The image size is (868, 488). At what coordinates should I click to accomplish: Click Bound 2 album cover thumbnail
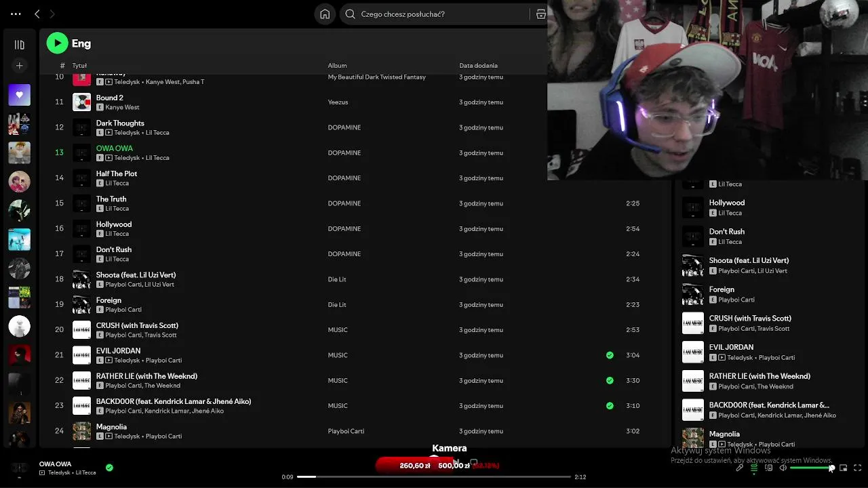tap(81, 102)
